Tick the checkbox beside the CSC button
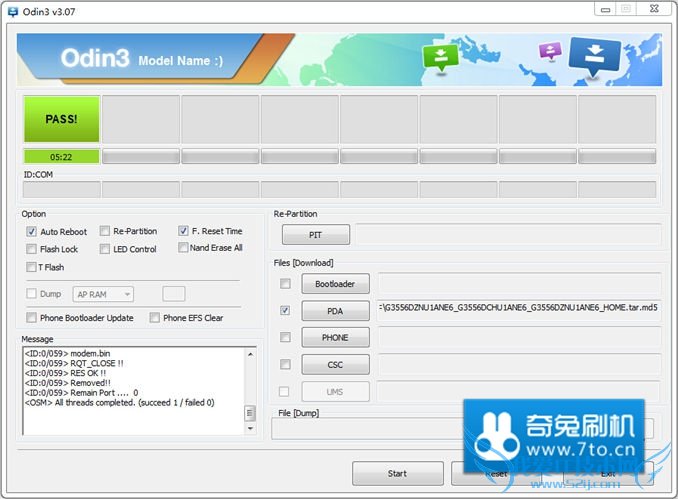Viewport: 678px width, 499px height. coord(285,364)
